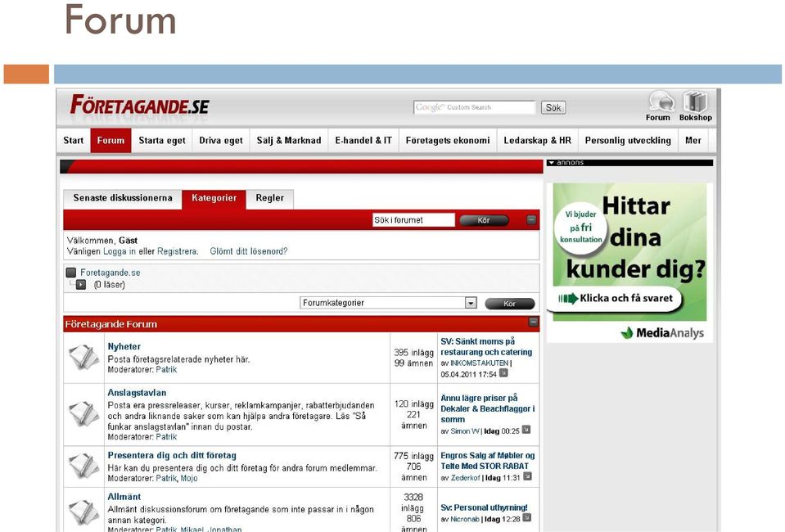View Zederkof user profile
Image resolution: width=785 pixels, height=532 pixels.
pos(465,478)
